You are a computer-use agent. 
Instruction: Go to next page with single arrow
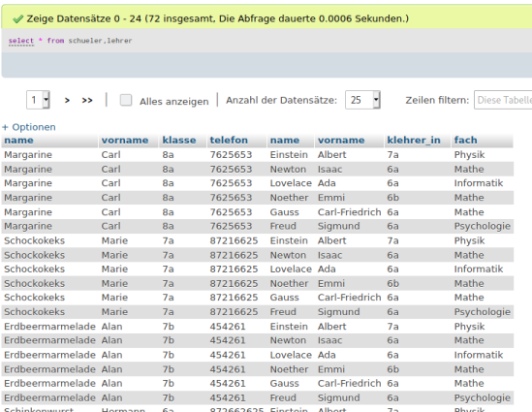(x=67, y=101)
